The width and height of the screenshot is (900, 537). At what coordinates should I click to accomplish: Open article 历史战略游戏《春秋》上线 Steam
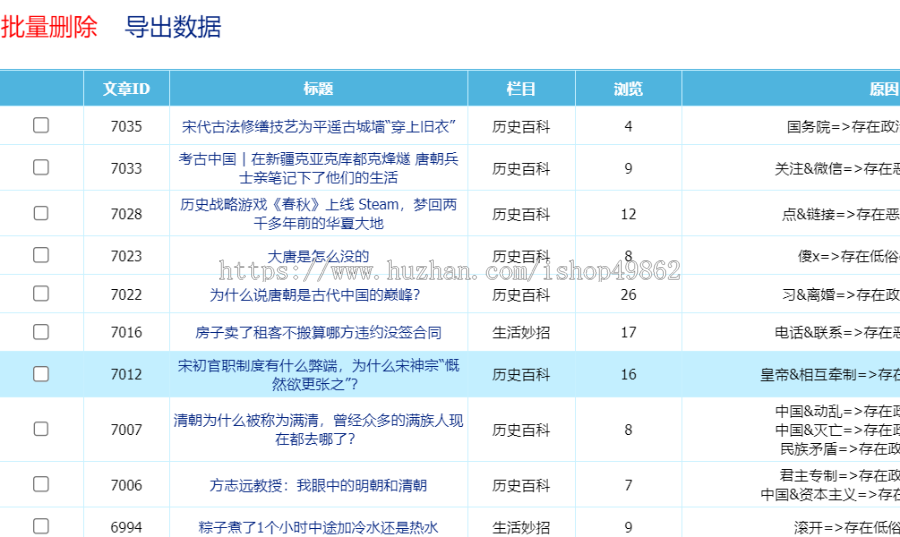point(319,213)
